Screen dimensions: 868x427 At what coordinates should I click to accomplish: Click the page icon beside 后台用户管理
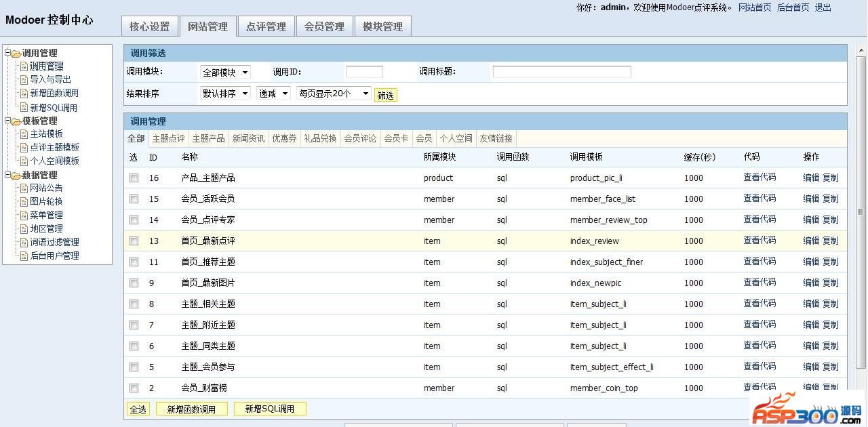tap(24, 256)
